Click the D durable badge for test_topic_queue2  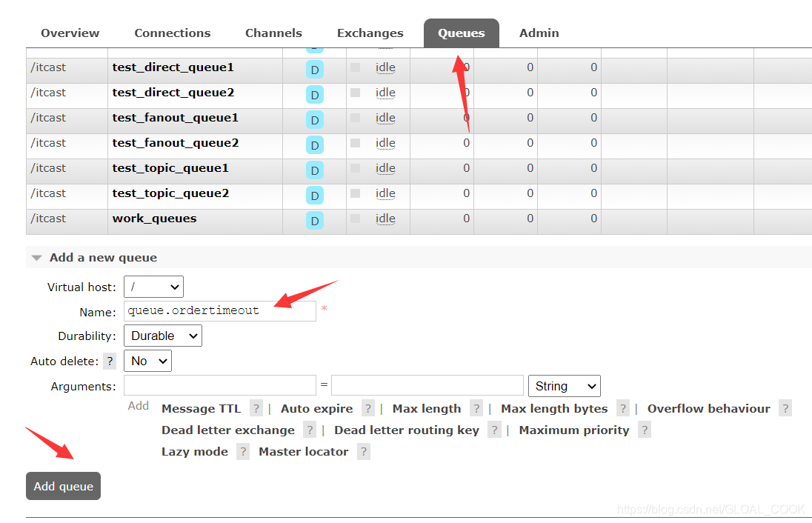tap(314, 196)
